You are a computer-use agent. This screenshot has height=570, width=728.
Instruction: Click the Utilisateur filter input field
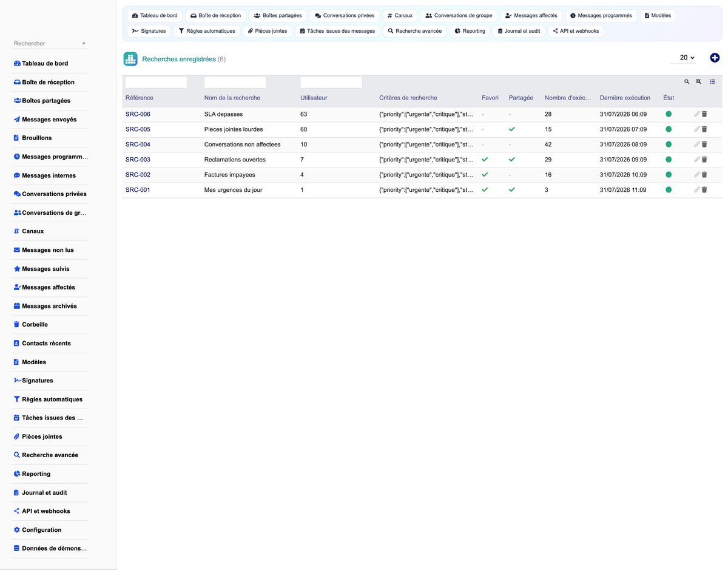click(x=331, y=82)
